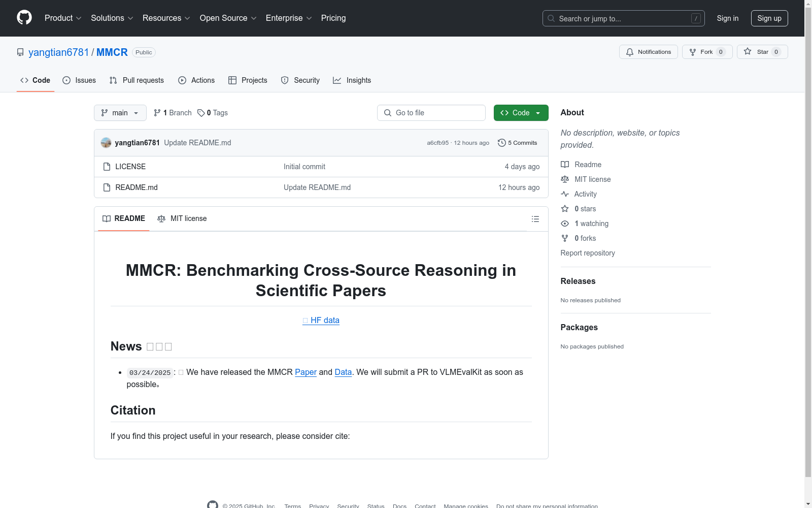
Task: Click Report repository link
Action: (588, 253)
